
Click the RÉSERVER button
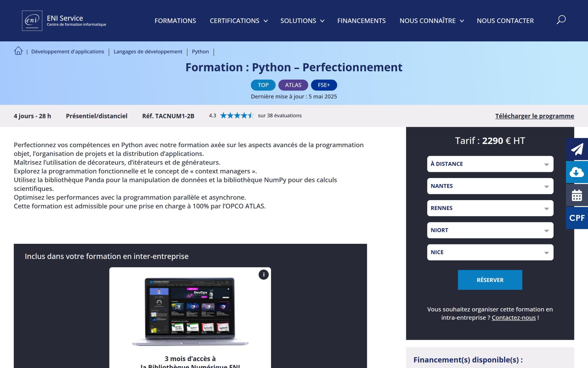[490, 280]
